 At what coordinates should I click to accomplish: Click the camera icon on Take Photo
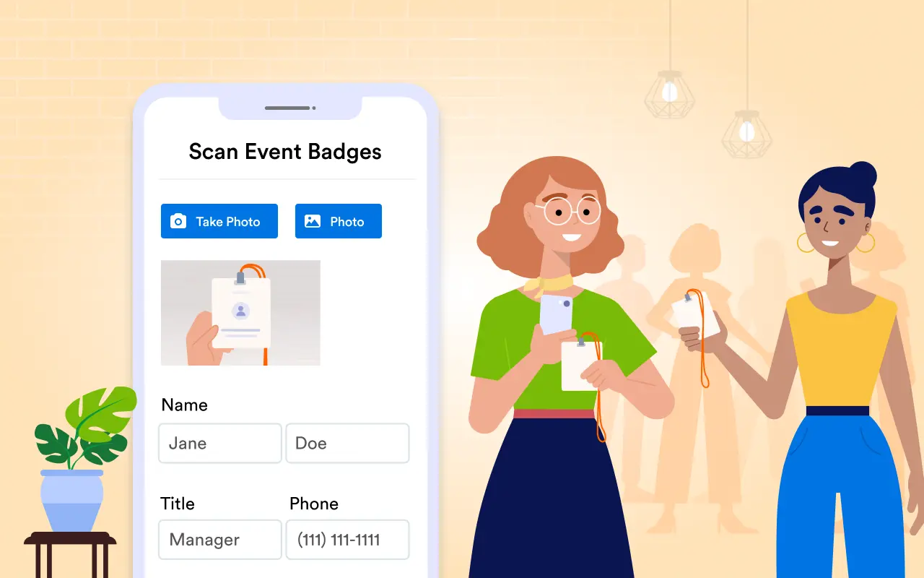point(178,221)
